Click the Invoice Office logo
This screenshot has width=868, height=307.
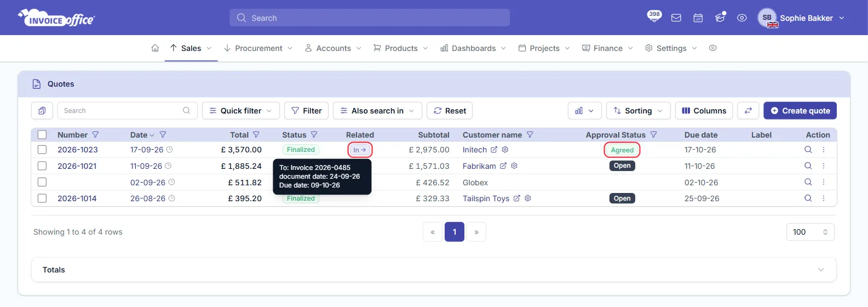[56, 18]
